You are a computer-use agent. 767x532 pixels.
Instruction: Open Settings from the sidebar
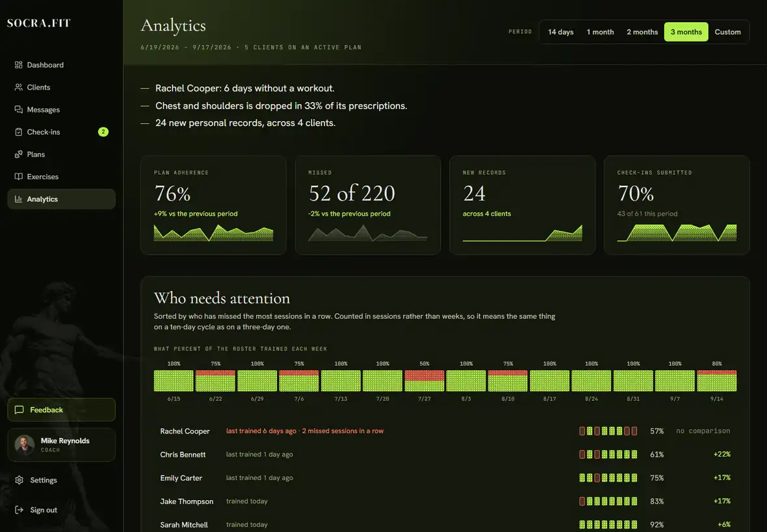point(61,480)
